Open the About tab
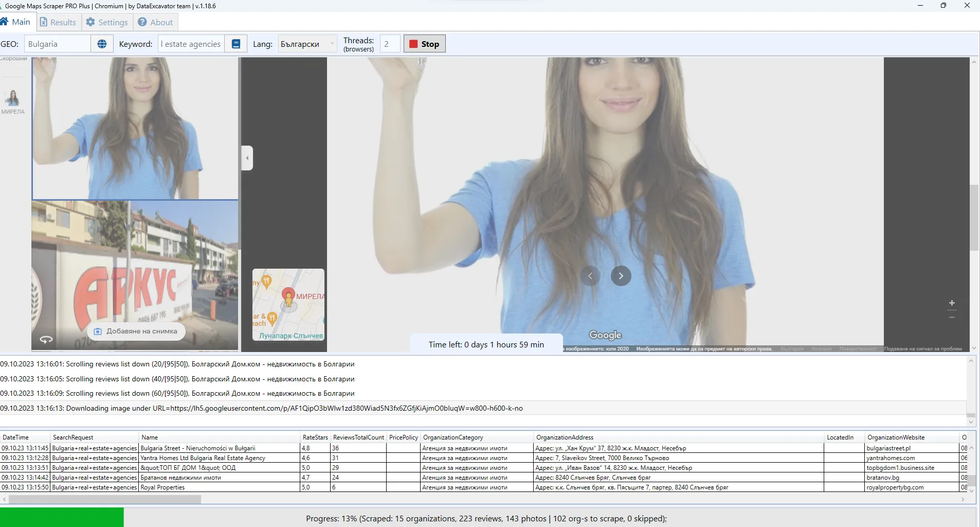The image size is (980, 527). [x=155, y=22]
